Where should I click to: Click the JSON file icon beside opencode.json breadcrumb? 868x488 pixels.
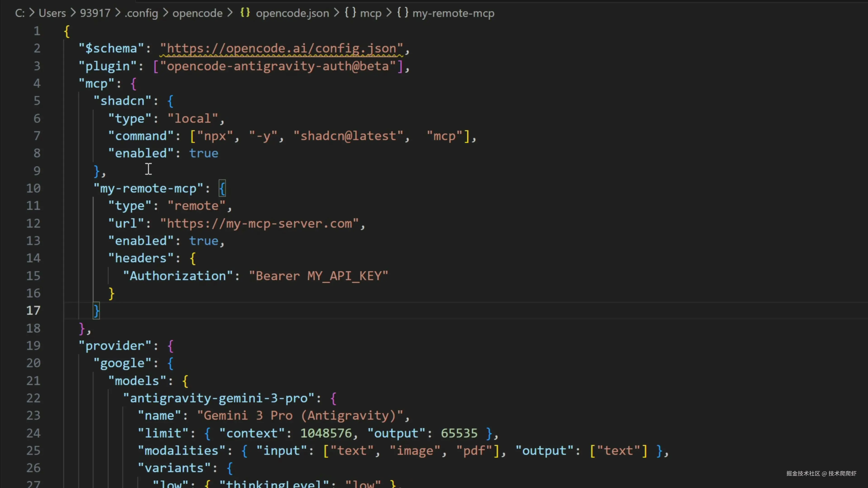point(245,13)
